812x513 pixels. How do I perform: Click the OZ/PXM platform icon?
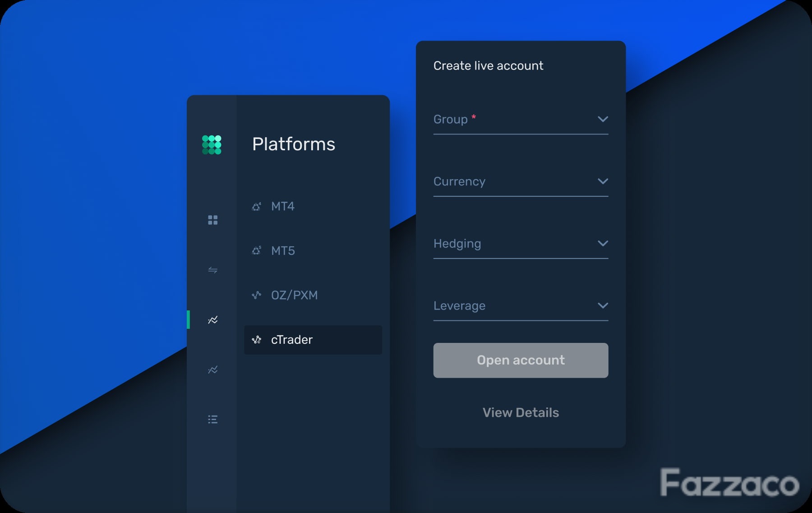[x=256, y=295]
